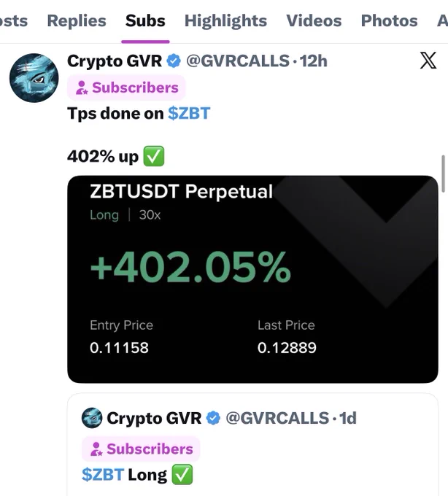Open the $ZBT cashtag in Tps done post
Viewport: 448px width, 496px height.
tap(189, 113)
